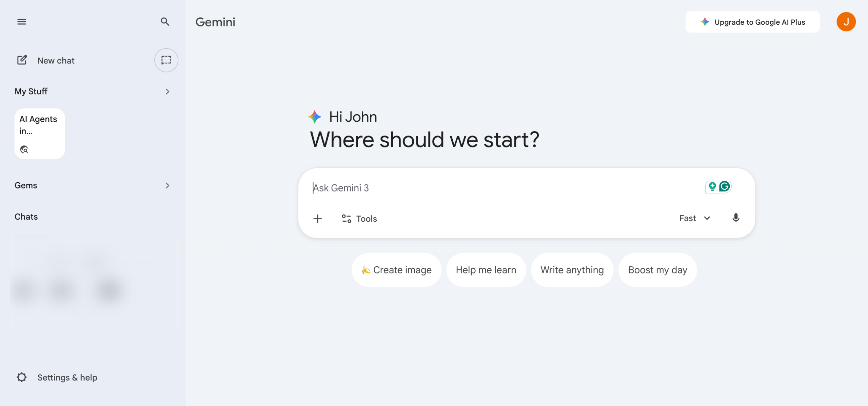Click the Grammarly icon in prompt box

pos(725,186)
